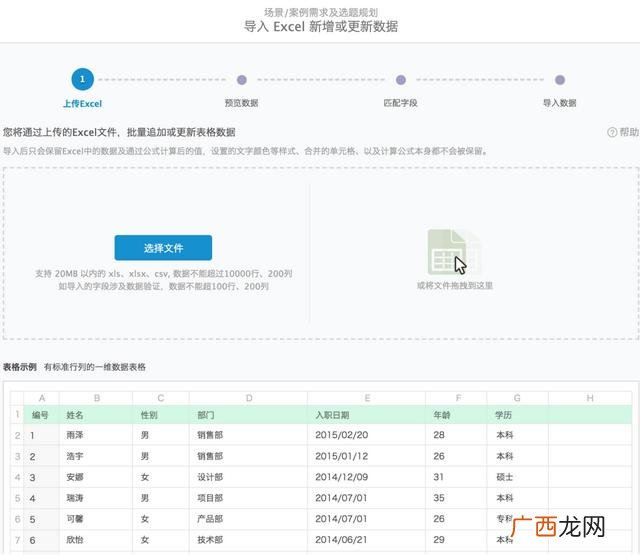
Task: Select the 导入数据 step dot
Action: (560, 80)
